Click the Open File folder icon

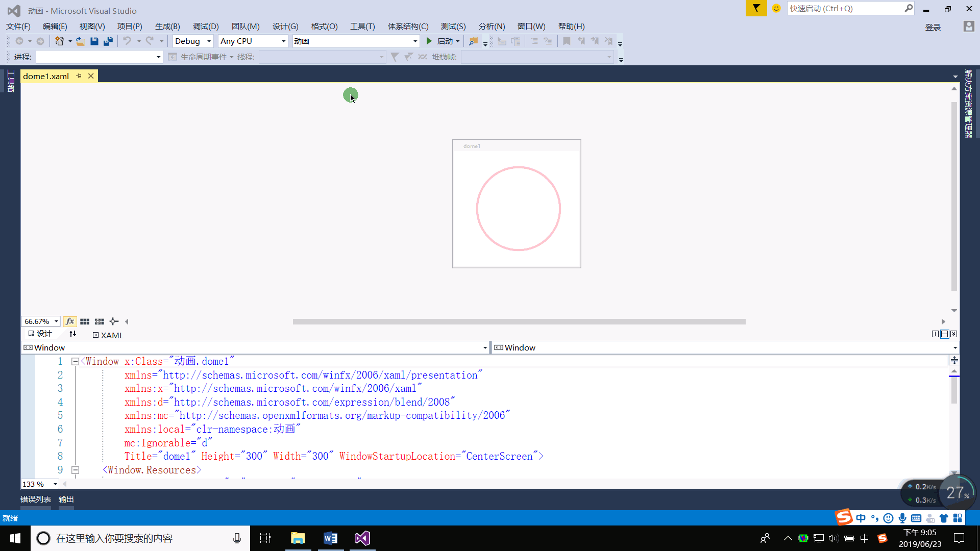(x=81, y=41)
